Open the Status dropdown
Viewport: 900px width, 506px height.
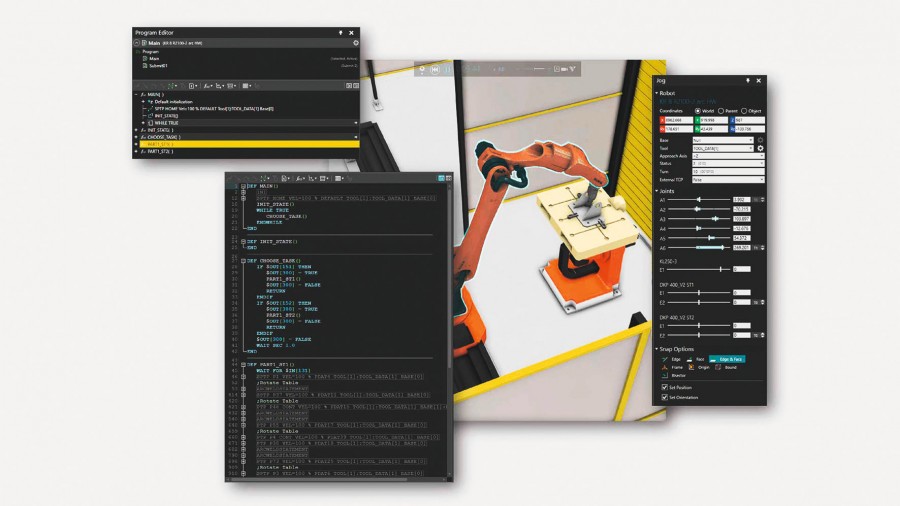tap(728, 164)
